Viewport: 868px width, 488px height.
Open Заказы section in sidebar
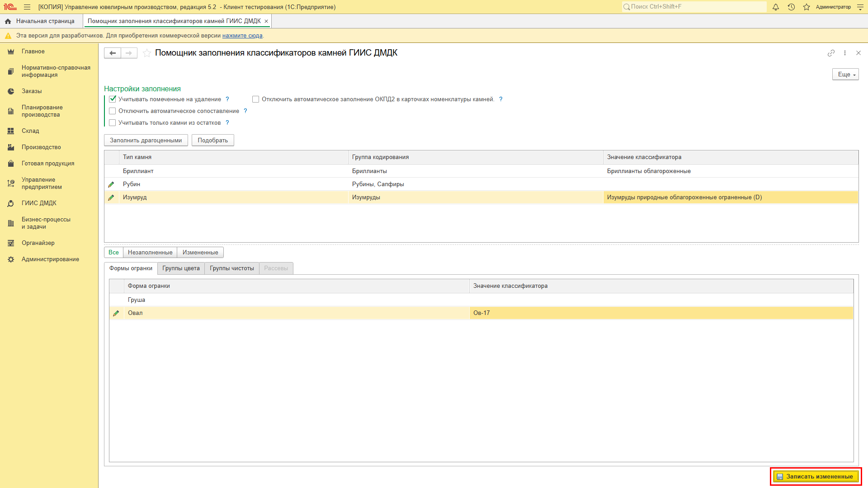[32, 91]
